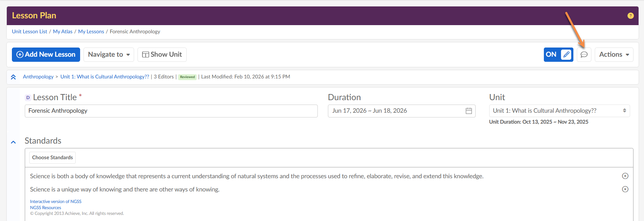Toggle the ON edit mode switch

coord(551,55)
